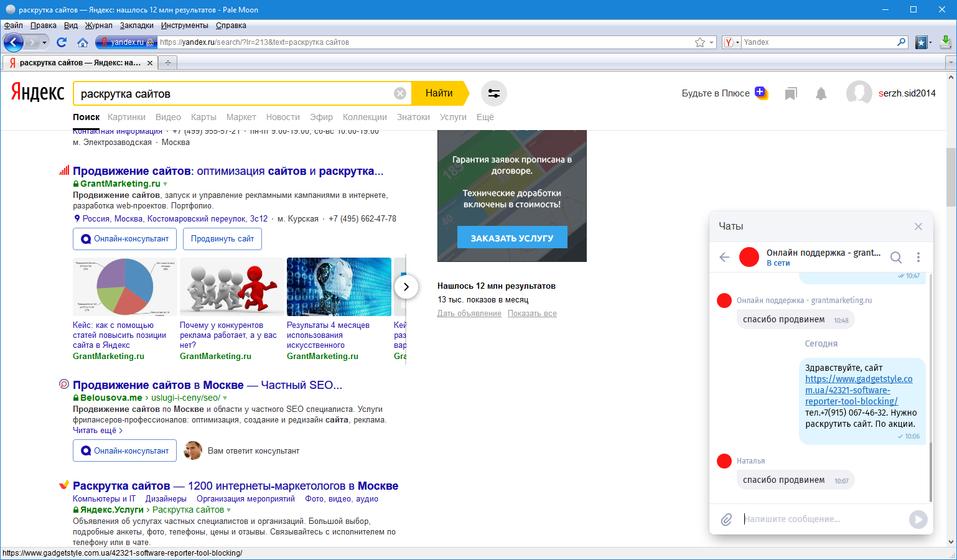957x560 pixels.
Task: Open the address bar history dropdown
Action: (711, 42)
